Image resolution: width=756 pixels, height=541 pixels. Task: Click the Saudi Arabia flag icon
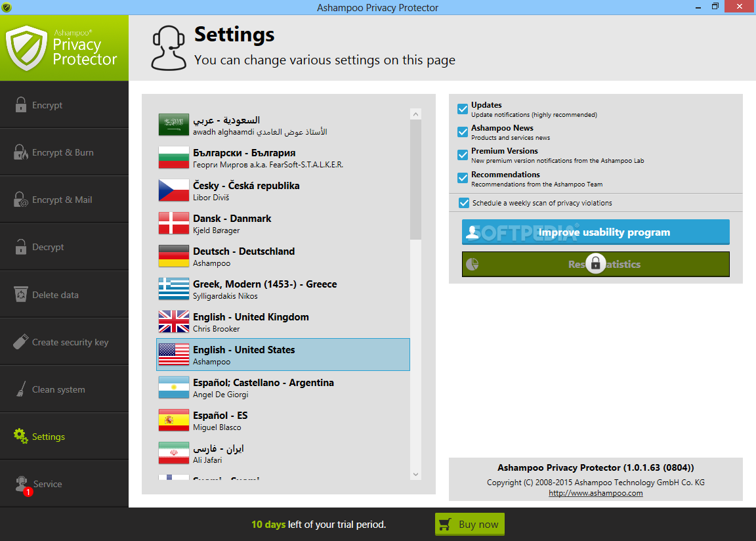pos(173,125)
